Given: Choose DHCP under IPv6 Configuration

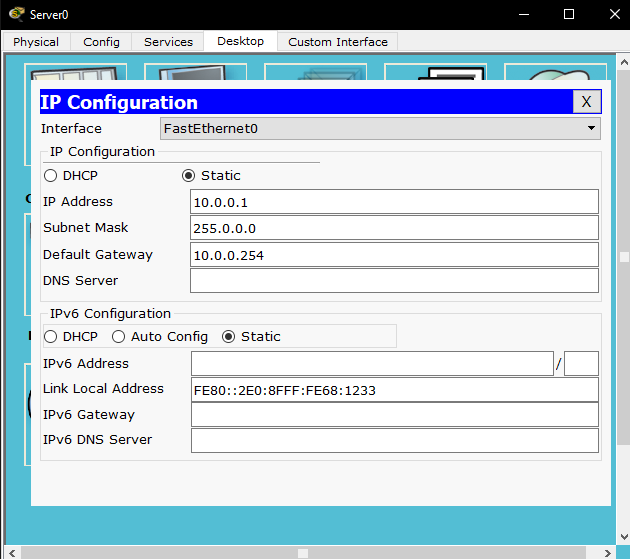Looking at the screenshot, I should tap(50, 337).
